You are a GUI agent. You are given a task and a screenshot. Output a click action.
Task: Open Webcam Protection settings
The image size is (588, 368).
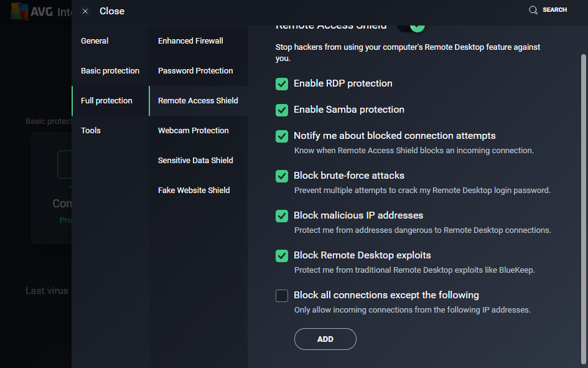tap(194, 131)
